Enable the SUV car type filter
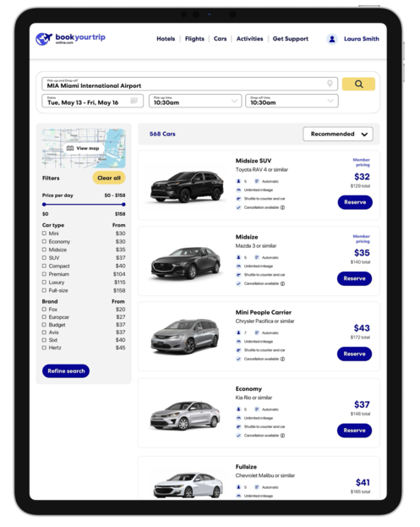The image size is (420, 527). click(x=44, y=258)
